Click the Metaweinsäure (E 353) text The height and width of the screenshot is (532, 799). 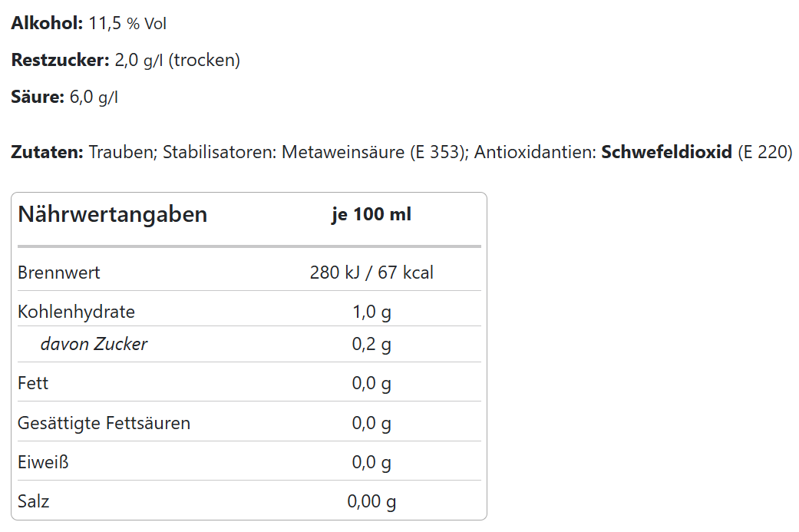(x=375, y=153)
